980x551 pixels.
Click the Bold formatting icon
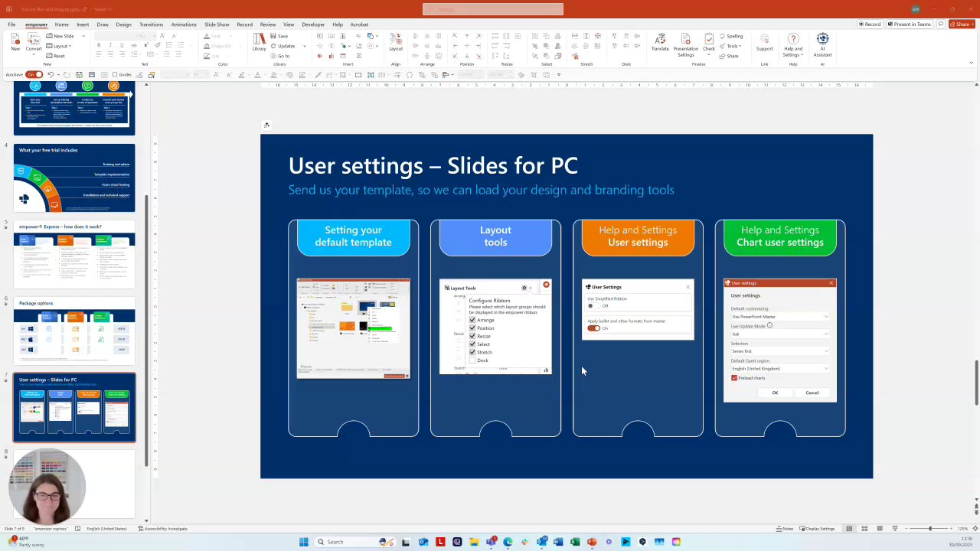click(x=99, y=45)
